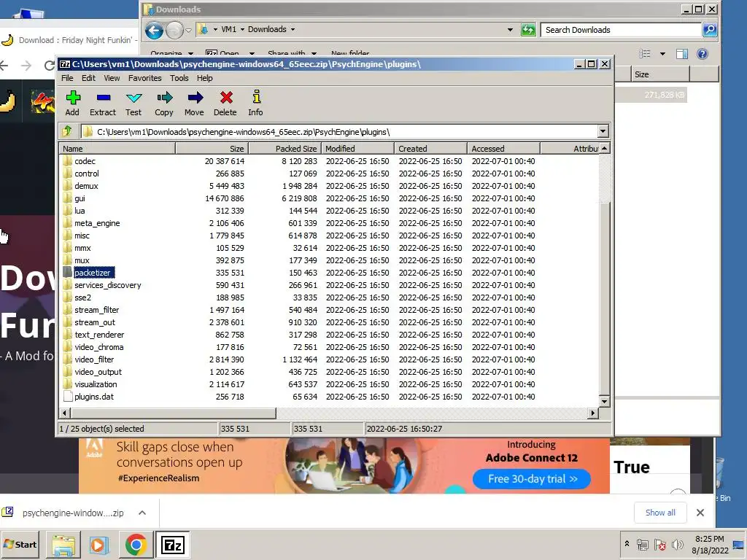Select the mux folder icon

pyautogui.click(x=67, y=260)
